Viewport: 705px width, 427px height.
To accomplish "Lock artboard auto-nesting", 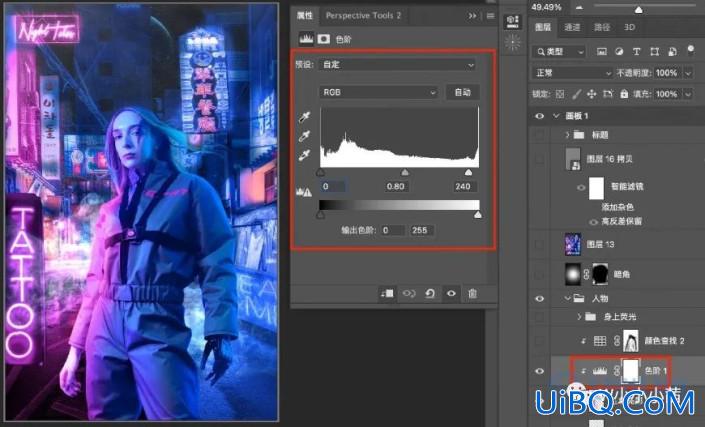I will pos(608,94).
